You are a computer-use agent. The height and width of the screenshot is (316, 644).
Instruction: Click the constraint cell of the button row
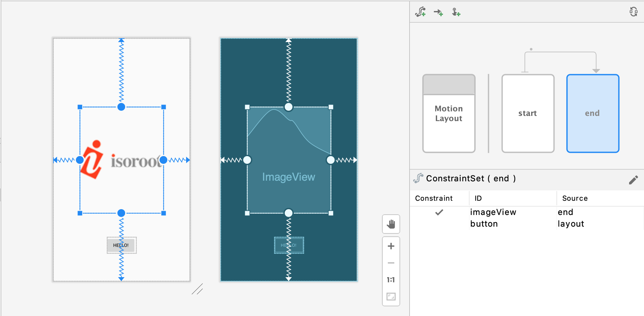(x=440, y=224)
